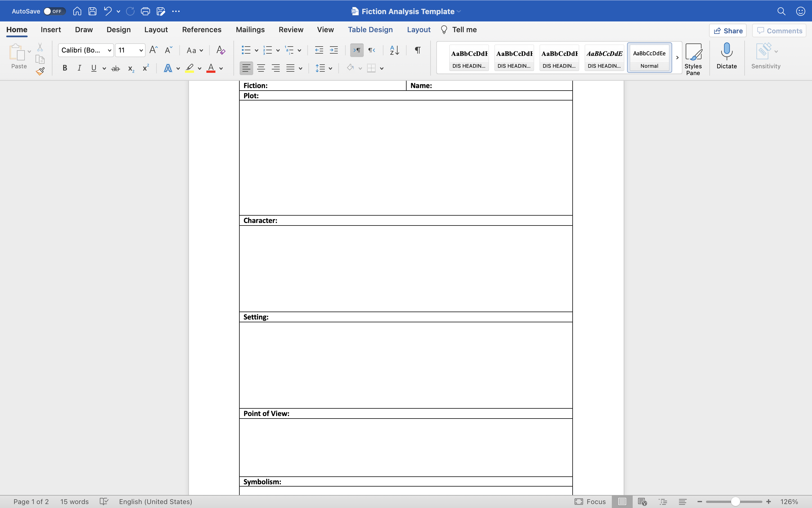This screenshot has width=812, height=508.
Task: Switch to the Insert tab
Action: click(x=51, y=30)
